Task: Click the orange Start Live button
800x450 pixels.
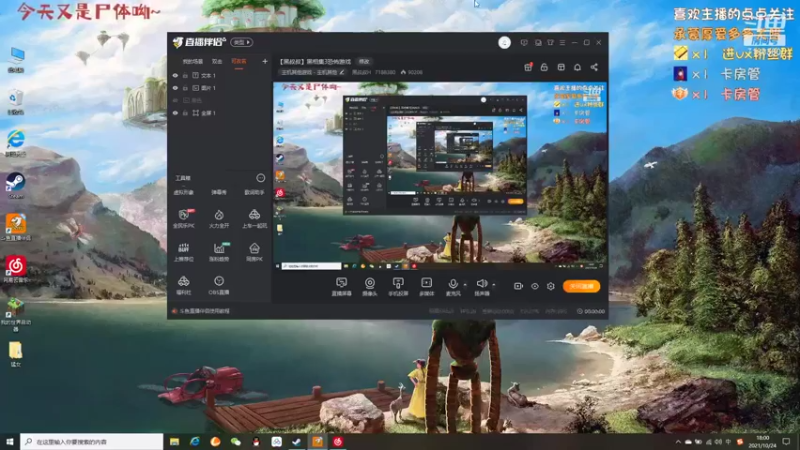Action: coord(581,286)
